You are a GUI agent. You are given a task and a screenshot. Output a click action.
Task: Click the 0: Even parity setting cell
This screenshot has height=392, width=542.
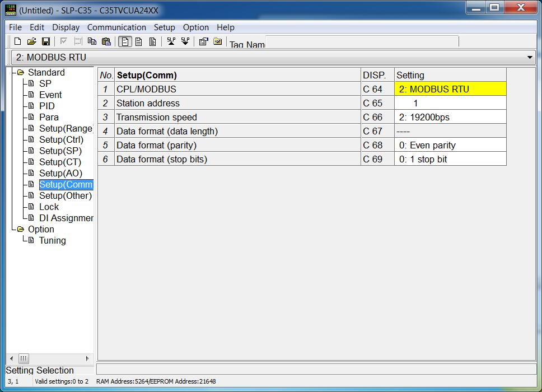(x=450, y=145)
